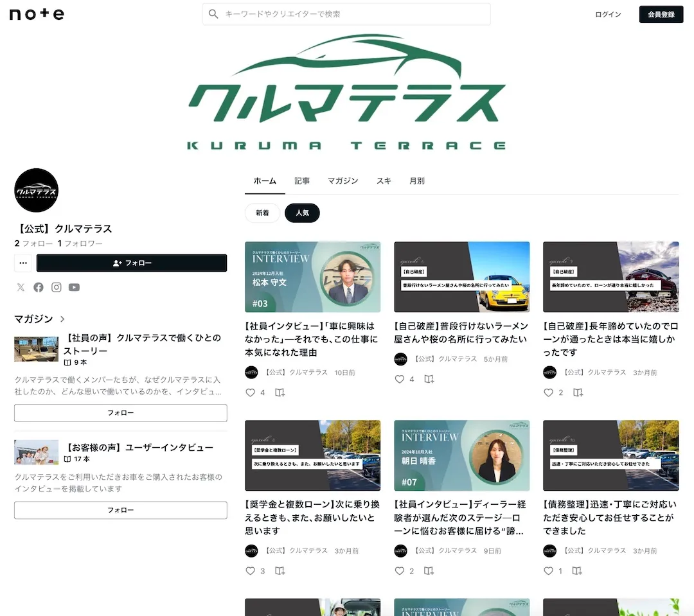Like the 債務整理 article

(548, 571)
